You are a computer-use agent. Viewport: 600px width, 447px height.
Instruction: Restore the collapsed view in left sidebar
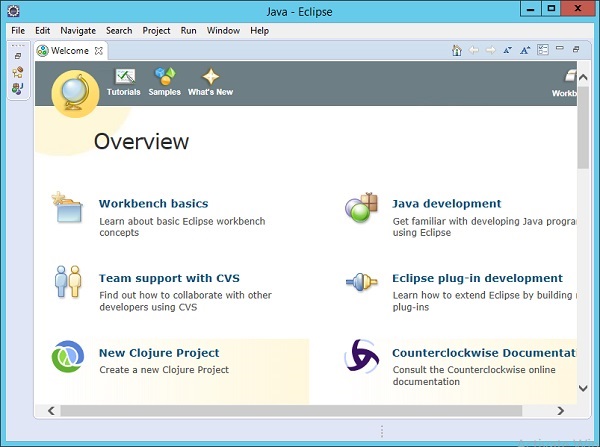tap(17, 57)
